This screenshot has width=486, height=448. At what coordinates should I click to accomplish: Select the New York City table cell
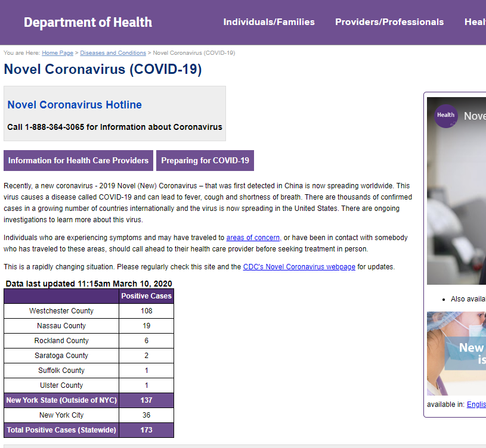[61, 415]
